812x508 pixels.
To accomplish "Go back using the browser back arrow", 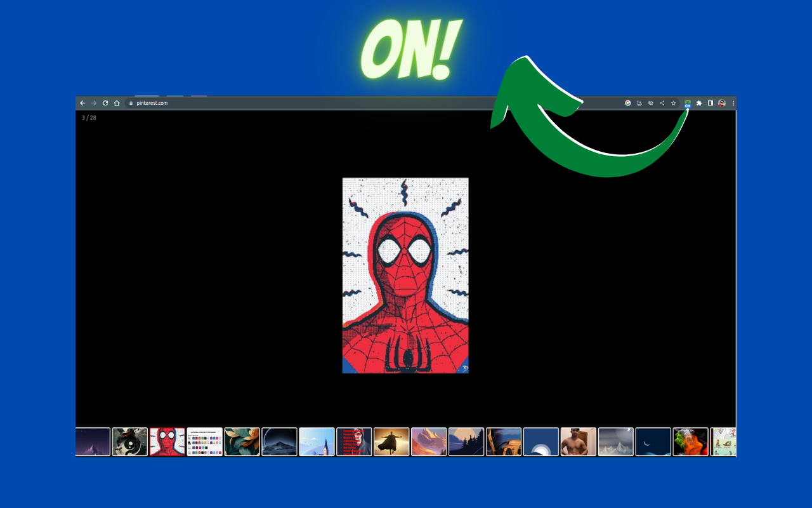I will (x=82, y=103).
